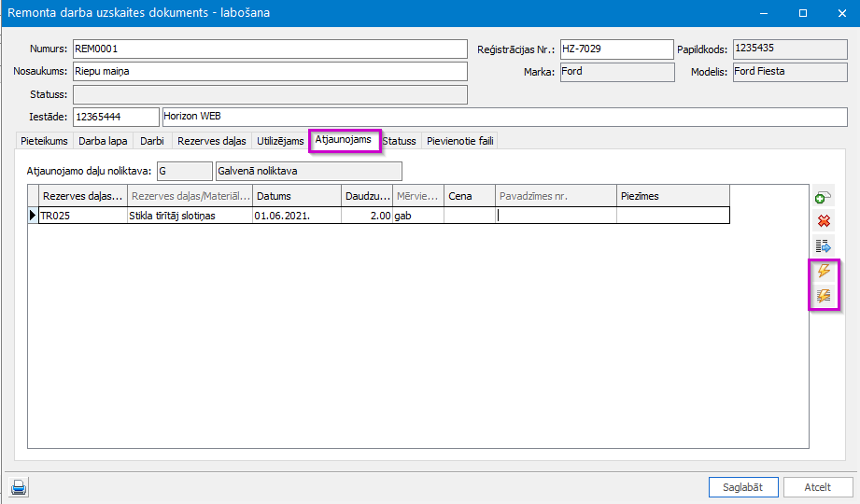Click the empty Statuss field

click(270, 94)
